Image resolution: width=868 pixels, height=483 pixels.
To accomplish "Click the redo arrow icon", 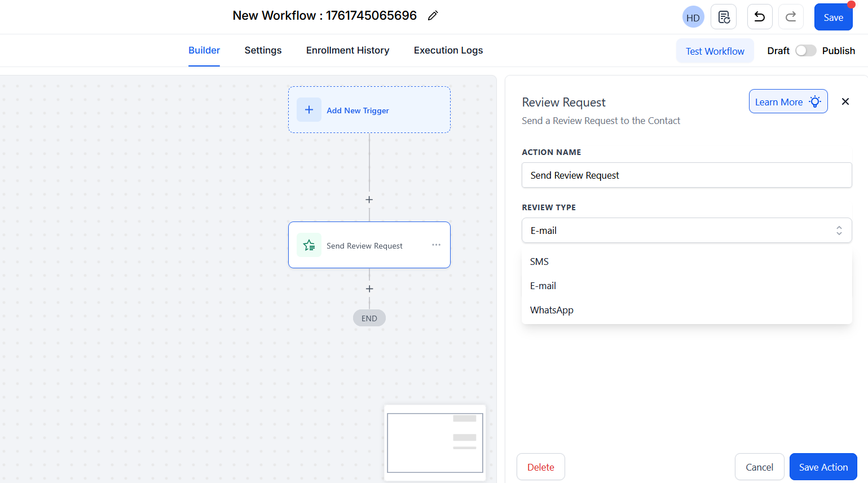I will click(791, 17).
